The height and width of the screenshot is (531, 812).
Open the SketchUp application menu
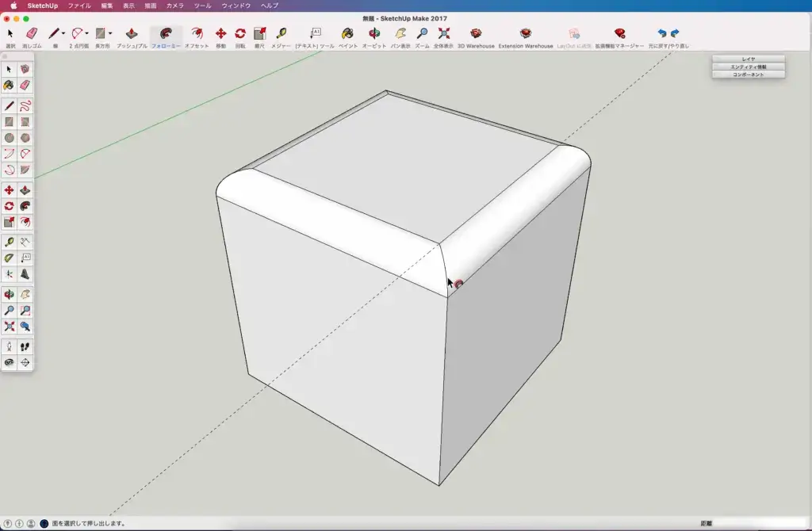43,6
